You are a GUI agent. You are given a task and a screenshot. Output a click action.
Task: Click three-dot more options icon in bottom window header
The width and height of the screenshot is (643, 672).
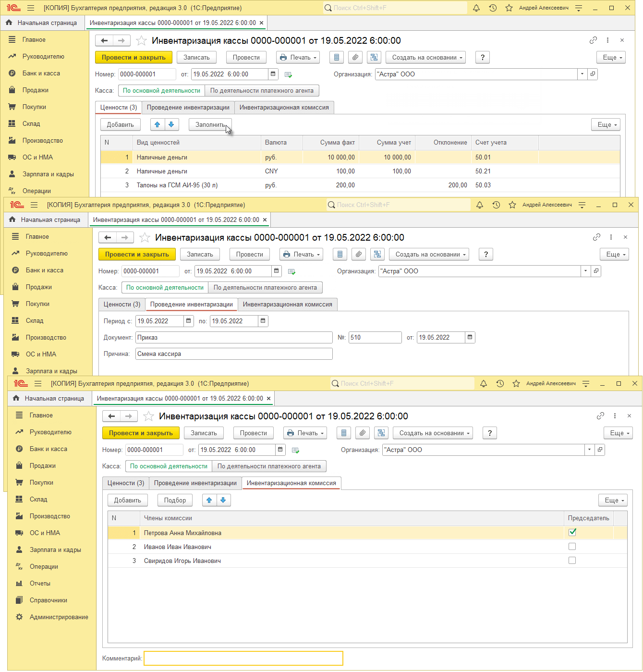click(615, 416)
